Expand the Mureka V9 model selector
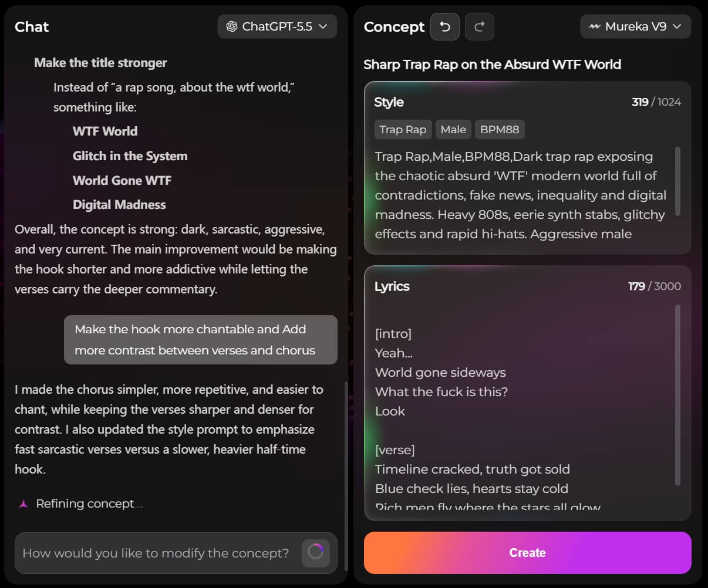708x588 pixels. [x=635, y=26]
